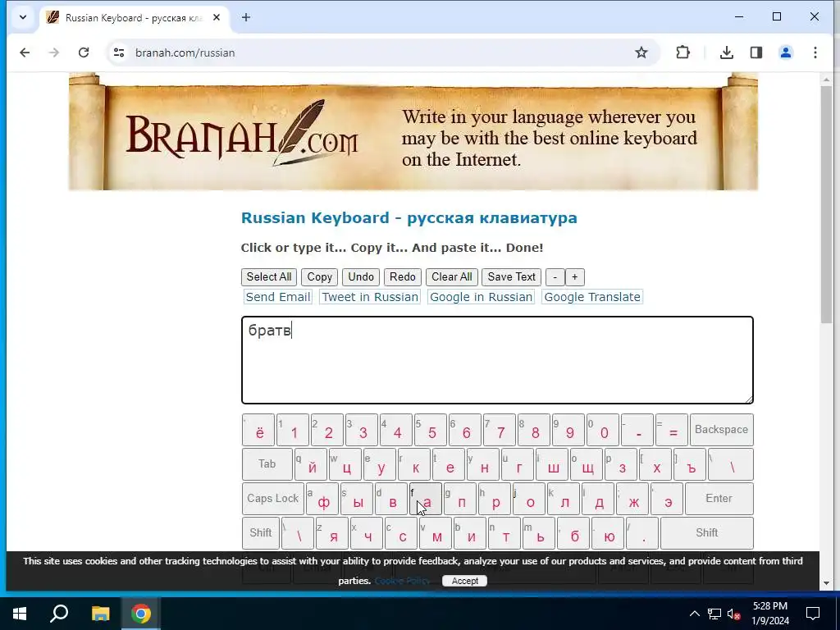Open the Google in Russian link
Image resolution: width=840 pixels, height=630 pixels.
tap(481, 297)
